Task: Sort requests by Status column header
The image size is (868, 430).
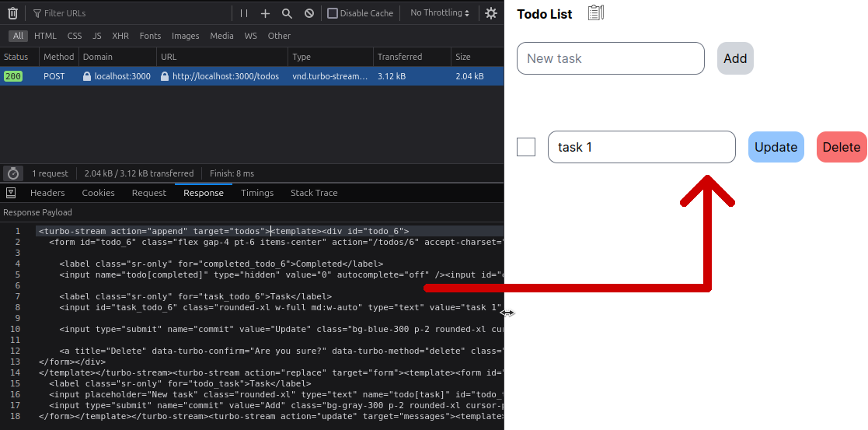Action: [16, 57]
